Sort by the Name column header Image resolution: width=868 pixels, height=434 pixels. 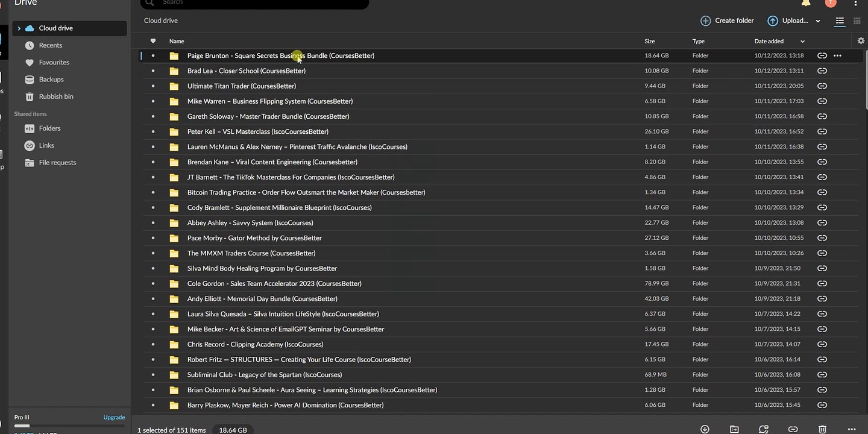point(177,41)
